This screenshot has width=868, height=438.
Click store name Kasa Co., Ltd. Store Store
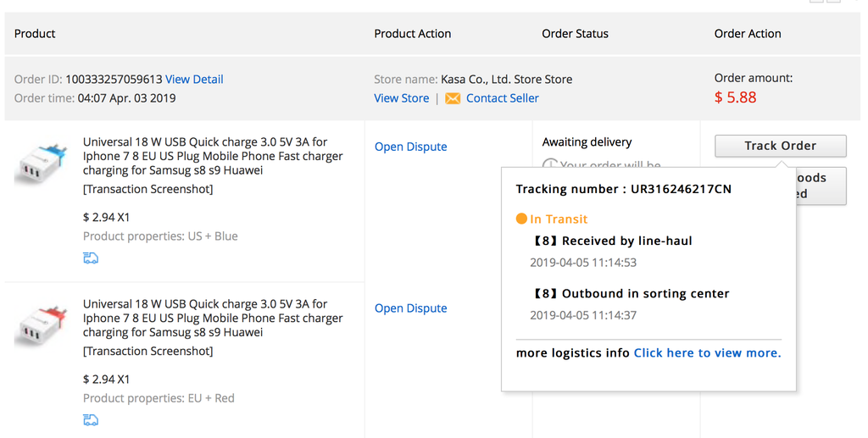(507, 79)
